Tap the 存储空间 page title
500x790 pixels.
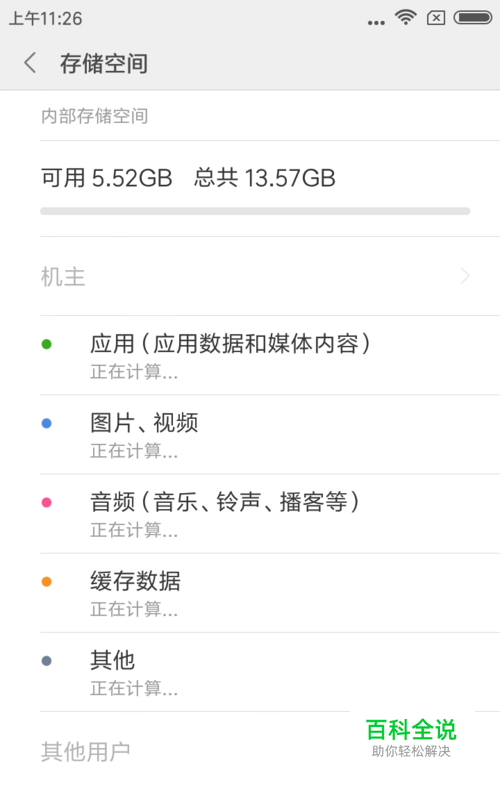pyautogui.click(x=104, y=63)
